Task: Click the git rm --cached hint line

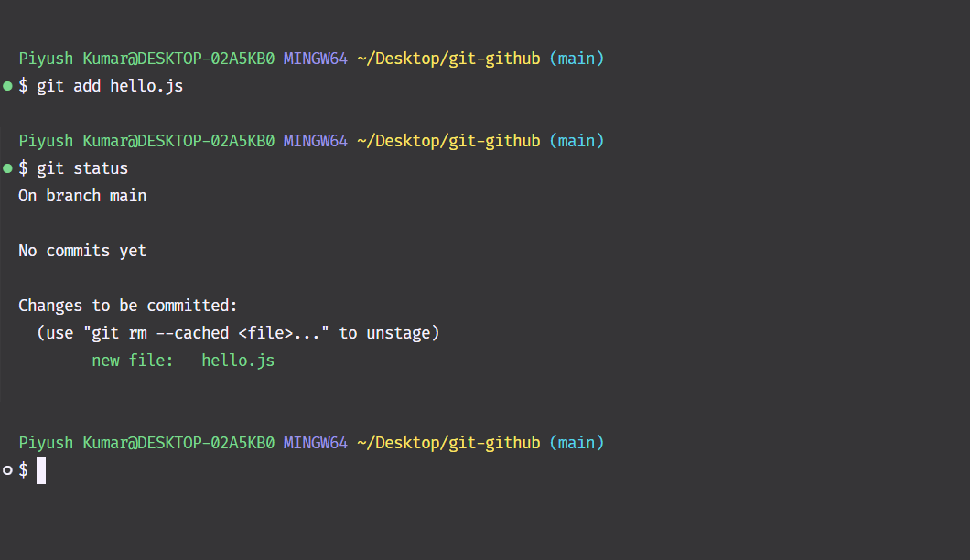Action: [238, 333]
